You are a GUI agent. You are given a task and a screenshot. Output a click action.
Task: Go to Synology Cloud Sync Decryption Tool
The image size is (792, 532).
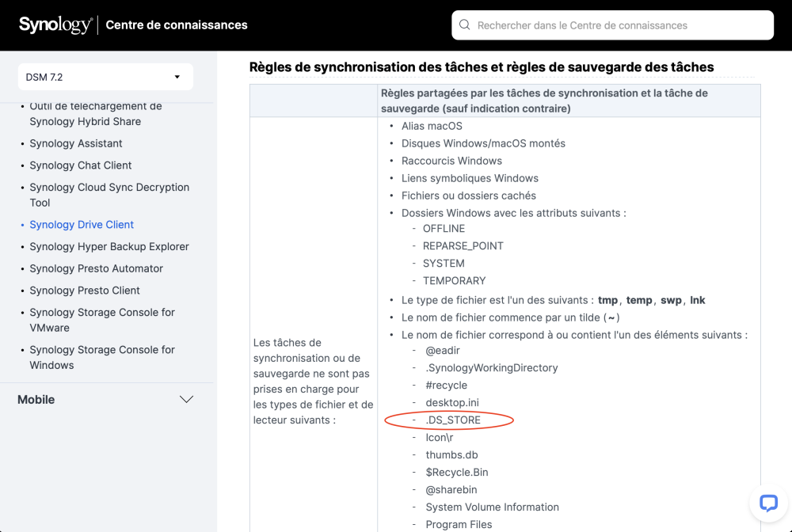point(109,195)
